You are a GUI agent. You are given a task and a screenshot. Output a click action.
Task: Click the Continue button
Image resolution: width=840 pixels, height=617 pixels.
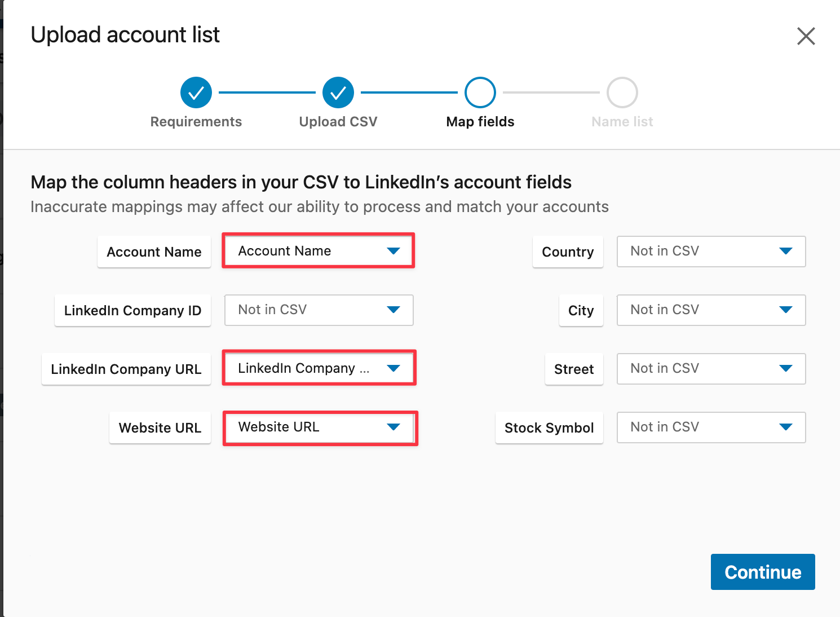coord(763,572)
